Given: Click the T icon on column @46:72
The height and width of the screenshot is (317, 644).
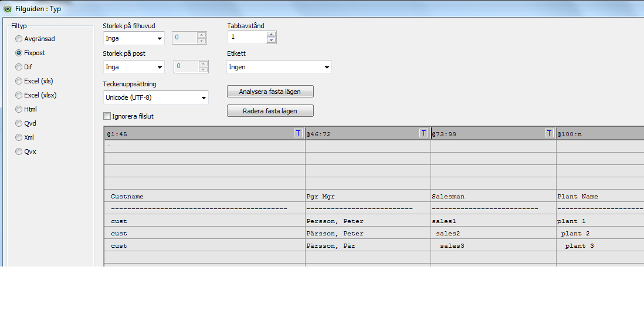Looking at the screenshot, I should 423,133.
